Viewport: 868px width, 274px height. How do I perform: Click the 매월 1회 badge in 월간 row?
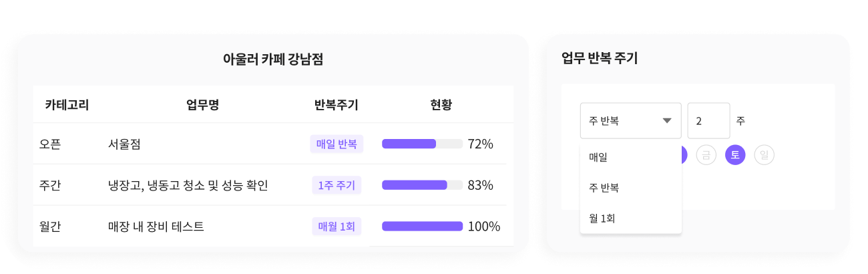(337, 227)
